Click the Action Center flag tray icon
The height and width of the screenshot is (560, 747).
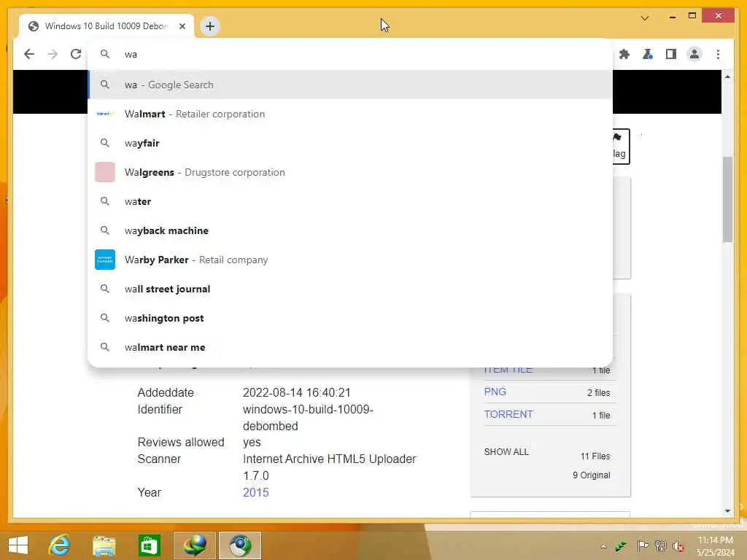coord(642,545)
